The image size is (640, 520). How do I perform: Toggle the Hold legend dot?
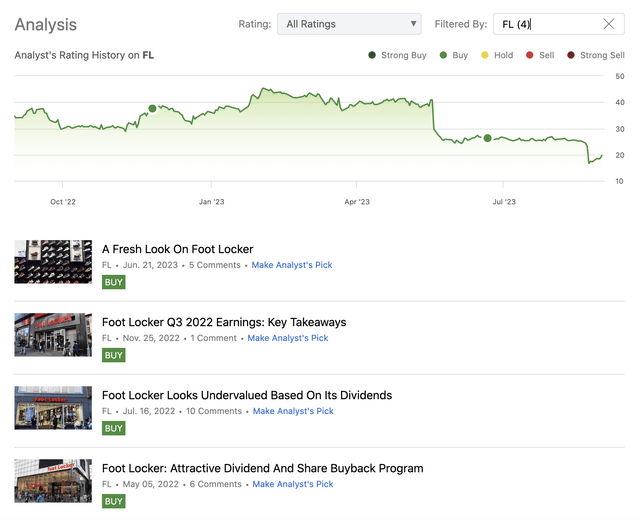[x=484, y=55]
